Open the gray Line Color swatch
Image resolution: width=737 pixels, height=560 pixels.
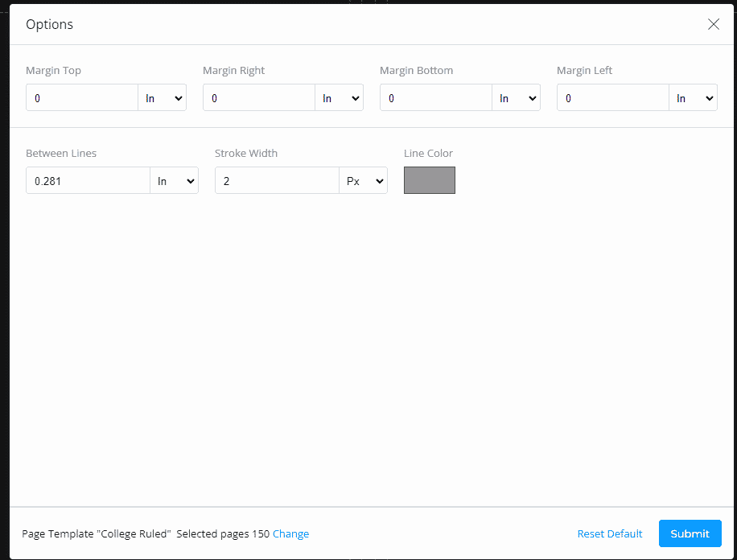click(x=429, y=180)
